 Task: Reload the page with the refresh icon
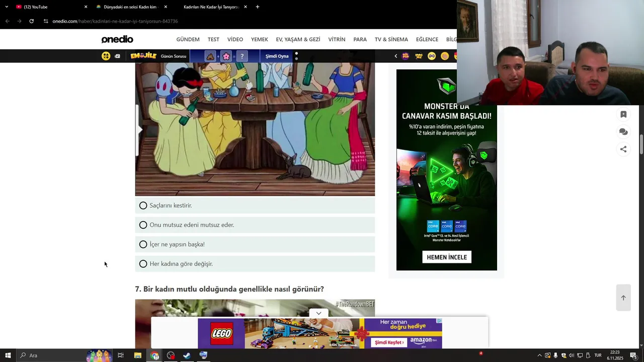click(x=31, y=21)
